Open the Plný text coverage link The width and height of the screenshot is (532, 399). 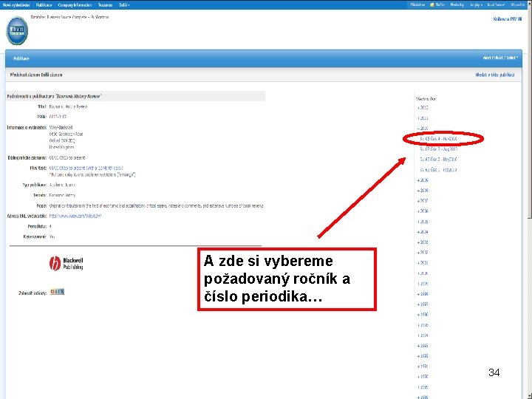[x=86, y=168]
